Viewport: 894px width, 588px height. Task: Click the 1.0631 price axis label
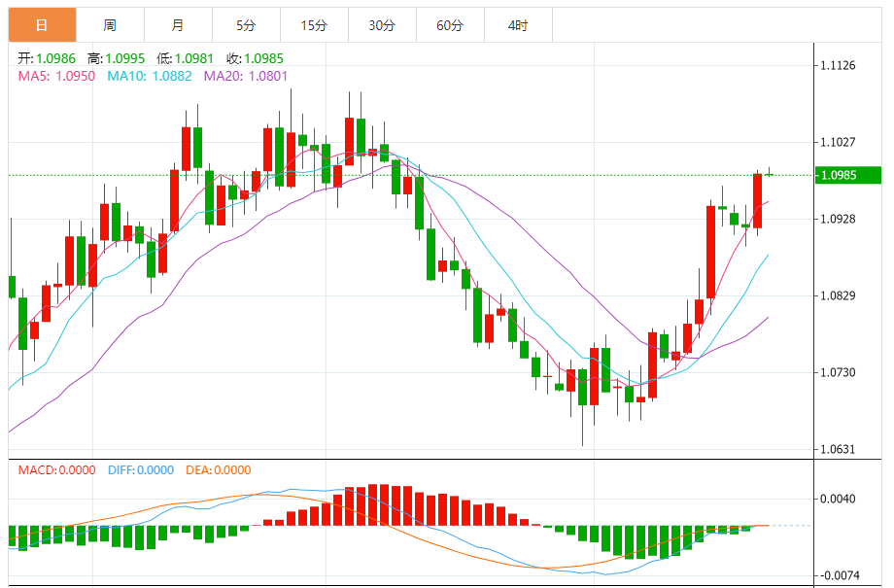(838, 449)
